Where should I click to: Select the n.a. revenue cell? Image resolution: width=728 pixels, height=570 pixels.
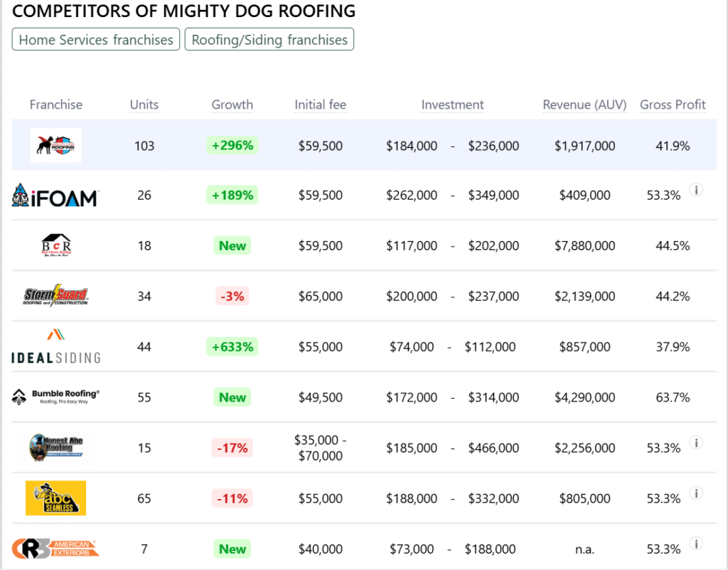(x=584, y=549)
